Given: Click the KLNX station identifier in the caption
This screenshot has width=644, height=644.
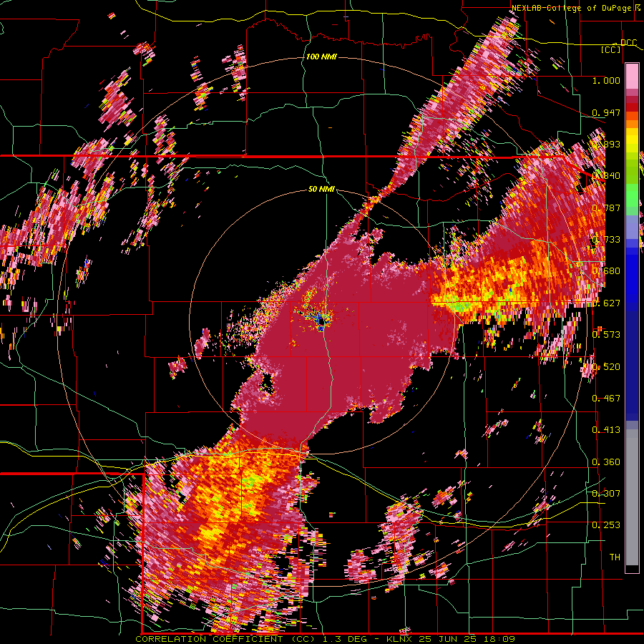Looking at the screenshot, I should (401, 639).
